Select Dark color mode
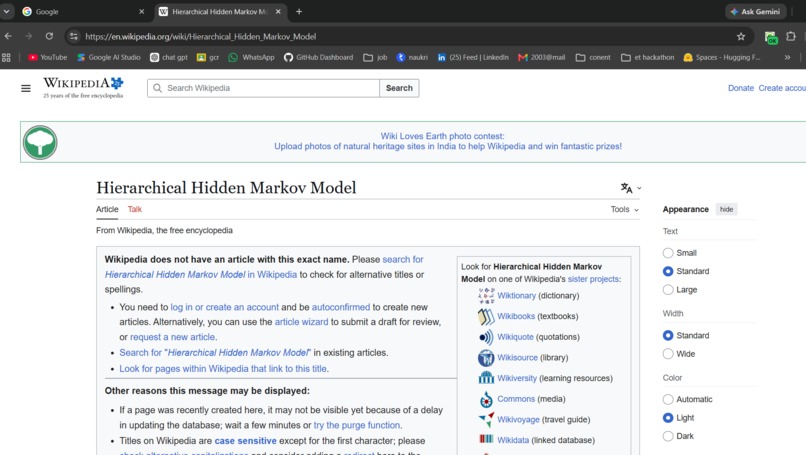The image size is (806, 455). pyautogui.click(x=668, y=436)
